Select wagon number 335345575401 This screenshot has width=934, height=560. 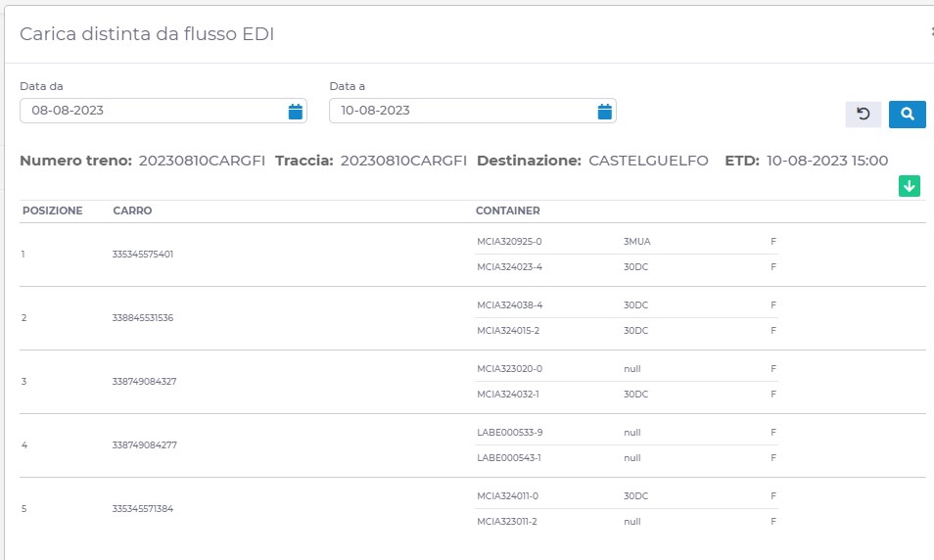pos(143,255)
